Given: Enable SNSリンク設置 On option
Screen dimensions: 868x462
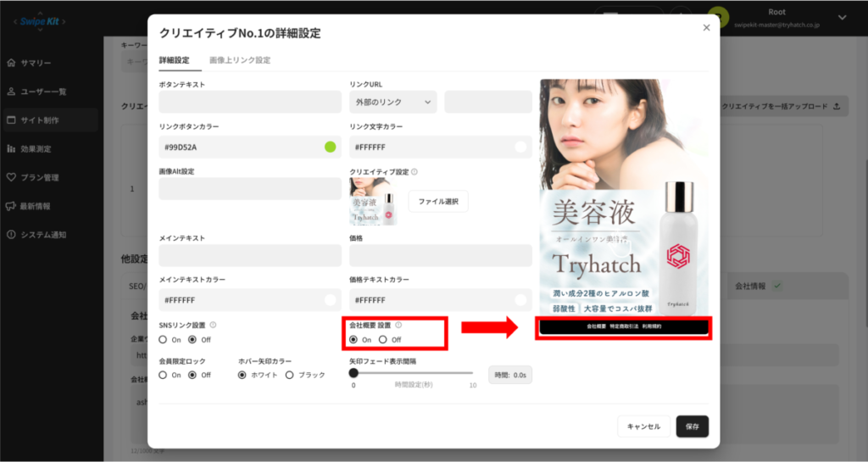Looking at the screenshot, I should (x=164, y=340).
